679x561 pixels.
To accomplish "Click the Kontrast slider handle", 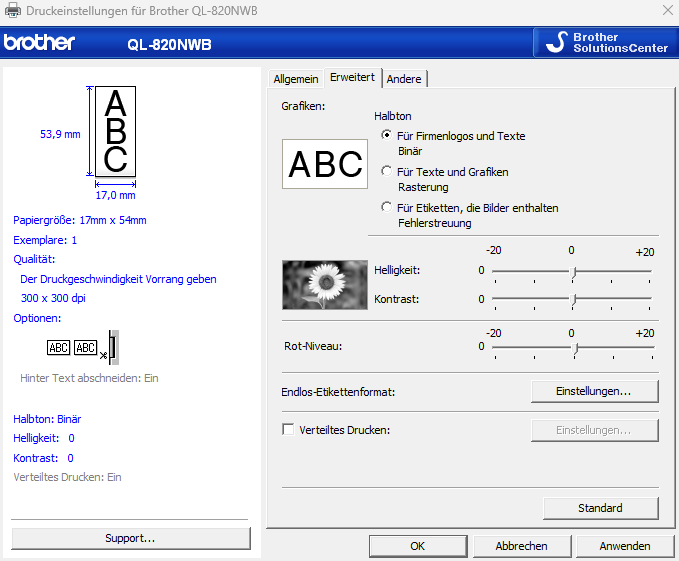I will point(573,299).
